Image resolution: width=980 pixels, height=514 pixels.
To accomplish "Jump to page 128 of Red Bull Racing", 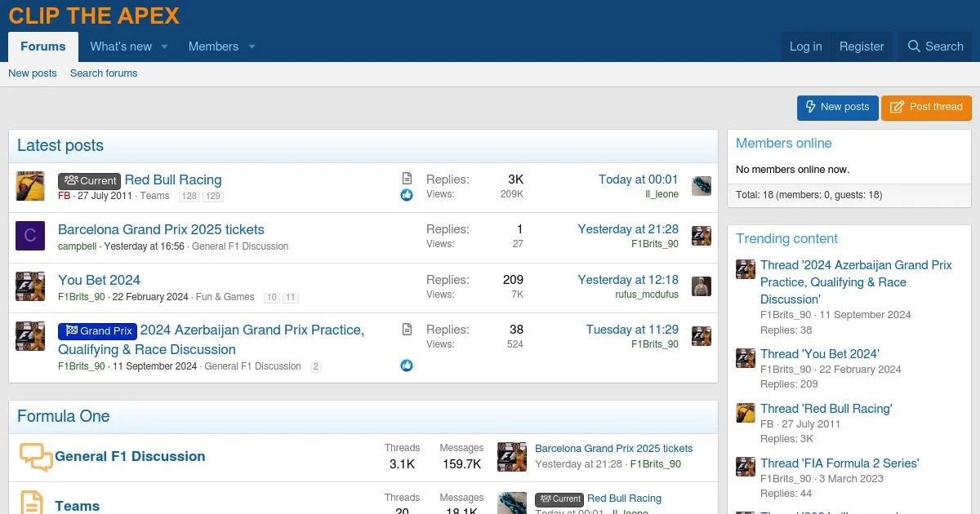I will click(x=189, y=197).
